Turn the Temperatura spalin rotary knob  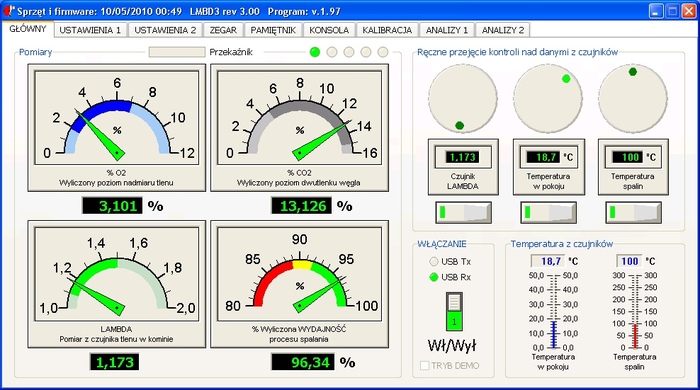click(633, 99)
